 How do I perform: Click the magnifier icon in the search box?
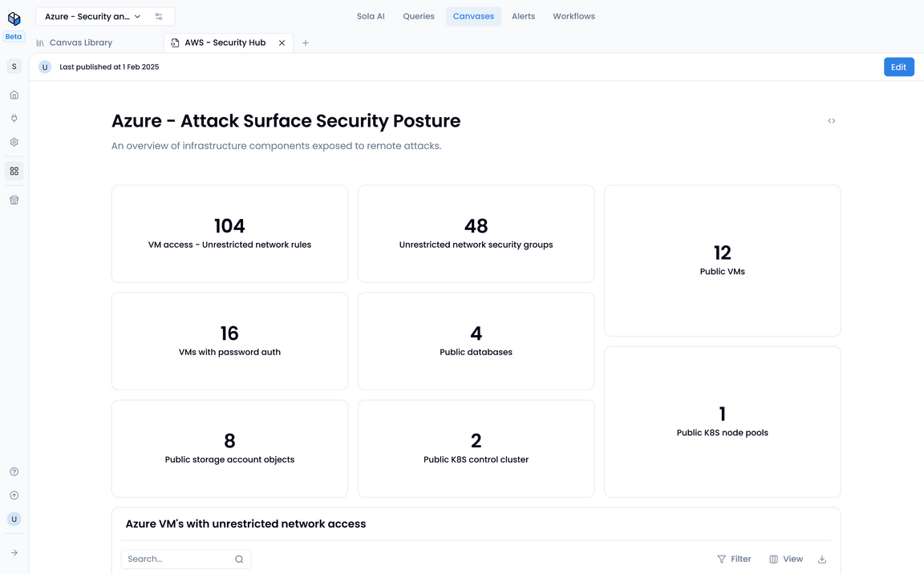click(x=239, y=560)
